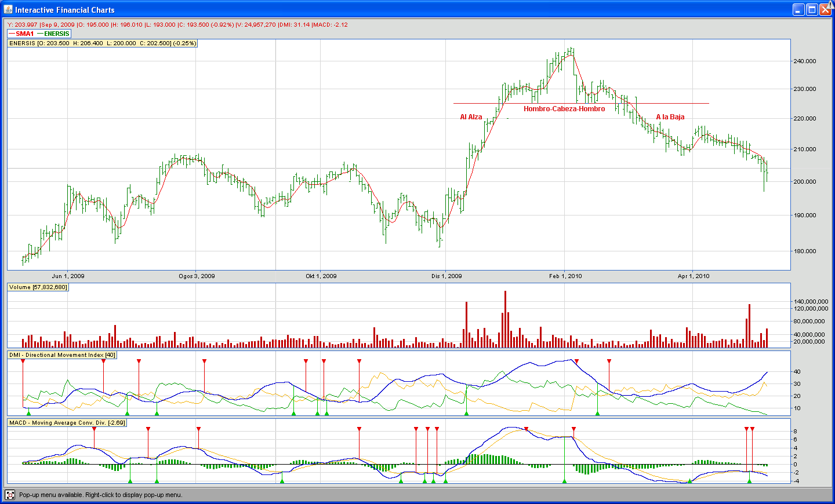835x504 pixels.
Task: Click the "H: 196.010" high price readout
Action: [x=127, y=25]
